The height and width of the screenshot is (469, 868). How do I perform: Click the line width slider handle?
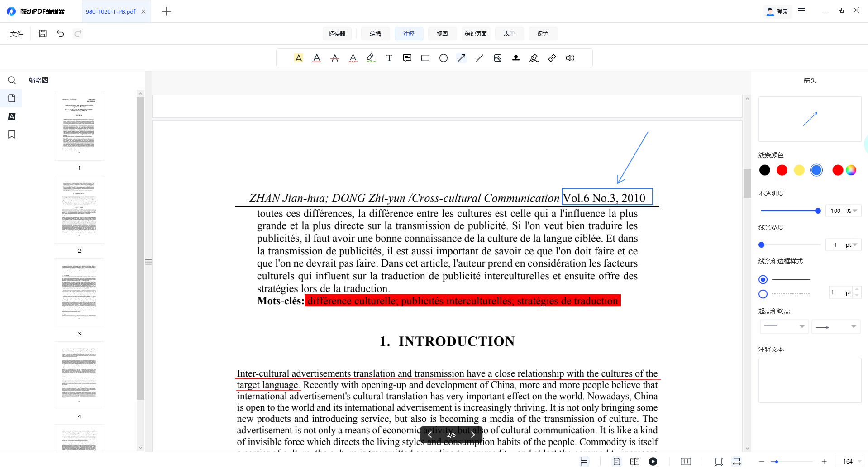pyautogui.click(x=762, y=244)
